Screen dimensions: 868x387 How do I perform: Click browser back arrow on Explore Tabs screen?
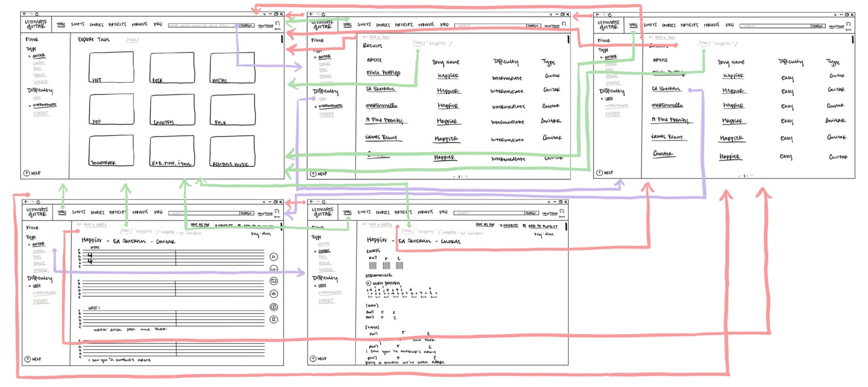click(25, 14)
